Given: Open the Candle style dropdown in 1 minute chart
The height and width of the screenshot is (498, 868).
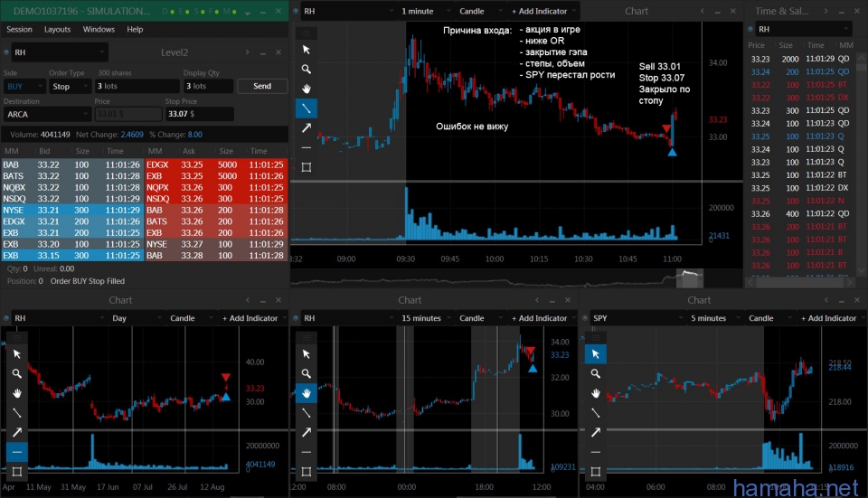Looking at the screenshot, I should [480, 11].
